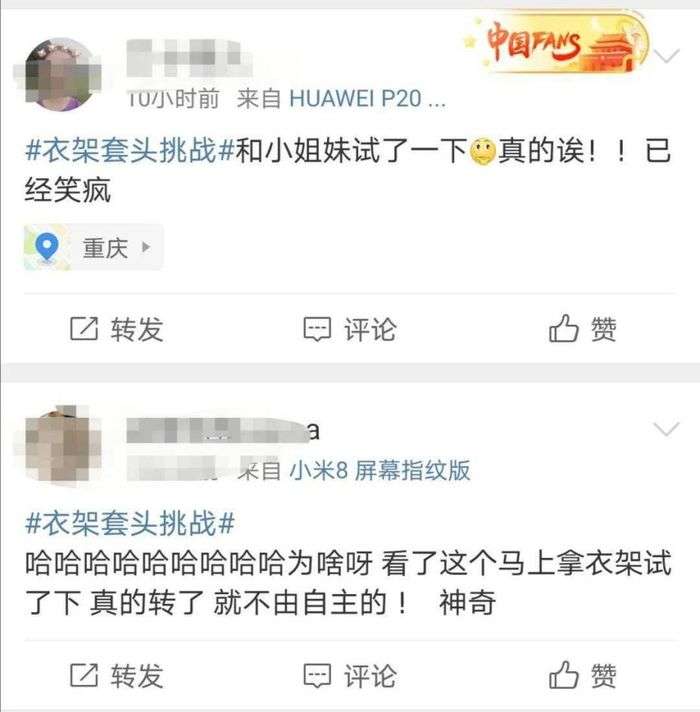
Task: Tap the 中国FANS badge
Action: (x=557, y=44)
